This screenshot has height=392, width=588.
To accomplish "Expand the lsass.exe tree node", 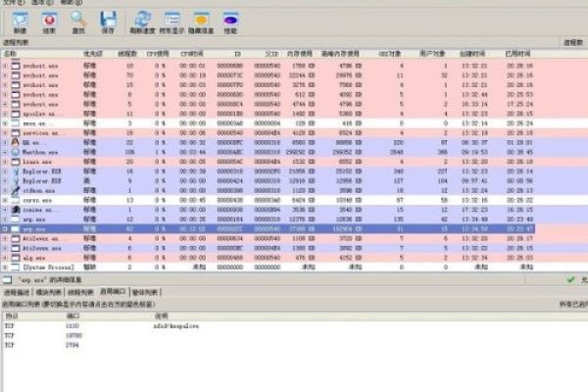I will [x=5, y=160].
